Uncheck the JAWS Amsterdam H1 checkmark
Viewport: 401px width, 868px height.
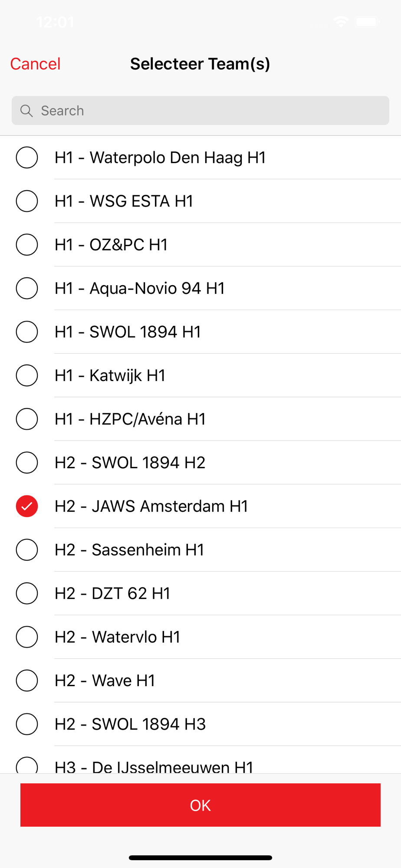click(x=27, y=506)
